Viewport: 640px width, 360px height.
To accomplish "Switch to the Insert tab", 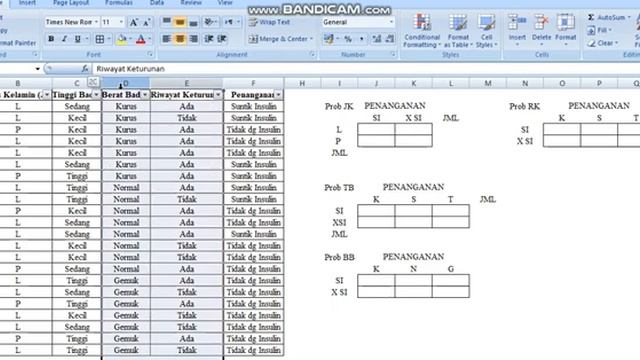I will [x=27, y=3].
